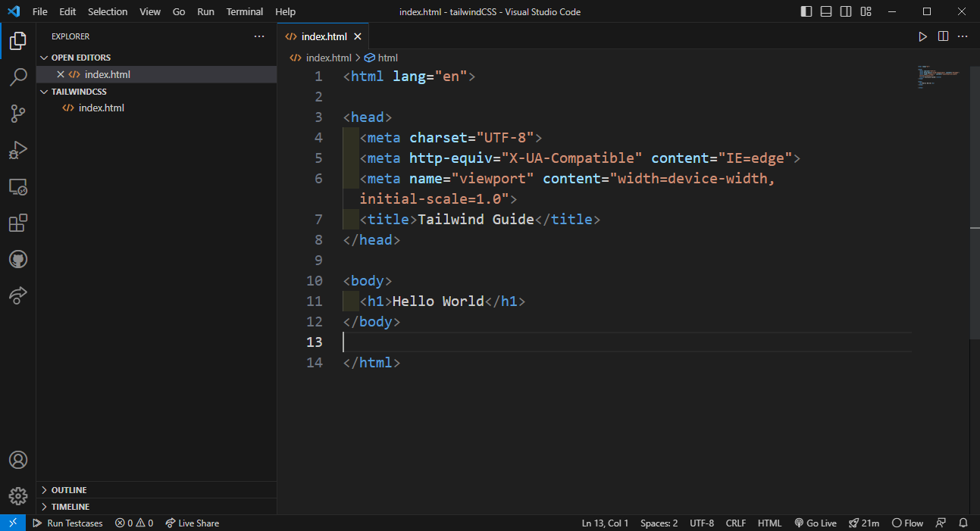Open the Search view in activity bar
980x531 pixels.
pyautogui.click(x=18, y=77)
